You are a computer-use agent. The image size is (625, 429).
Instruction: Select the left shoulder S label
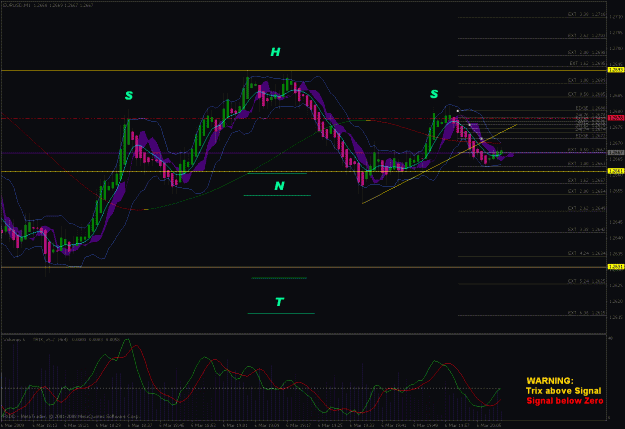(129, 96)
